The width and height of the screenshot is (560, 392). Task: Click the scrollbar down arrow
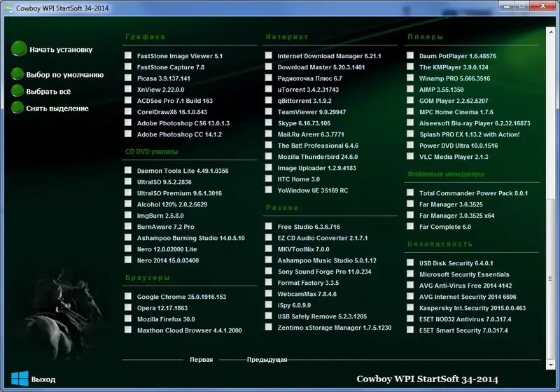pyautogui.click(x=550, y=365)
